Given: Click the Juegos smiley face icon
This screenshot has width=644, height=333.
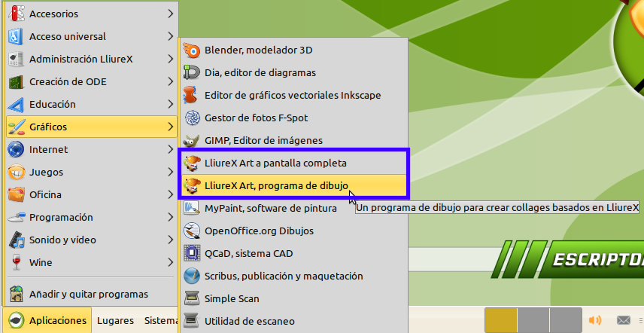Looking at the screenshot, I should (x=17, y=172).
